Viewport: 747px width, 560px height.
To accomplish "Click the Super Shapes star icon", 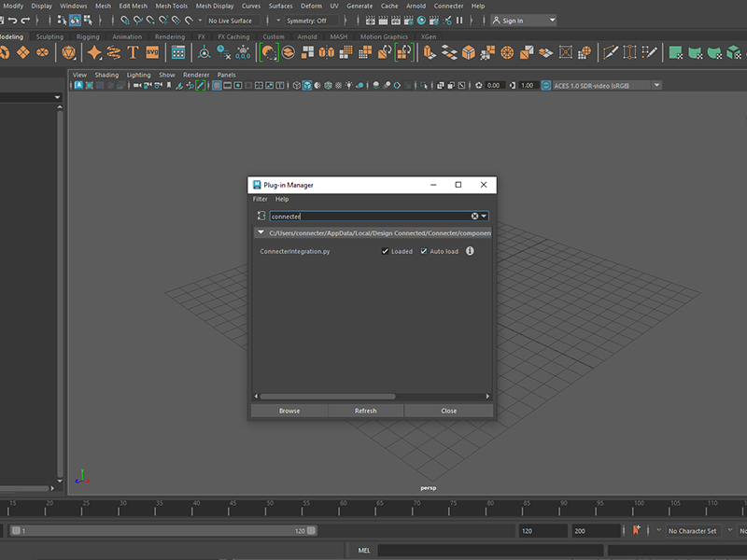I will click(x=94, y=52).
